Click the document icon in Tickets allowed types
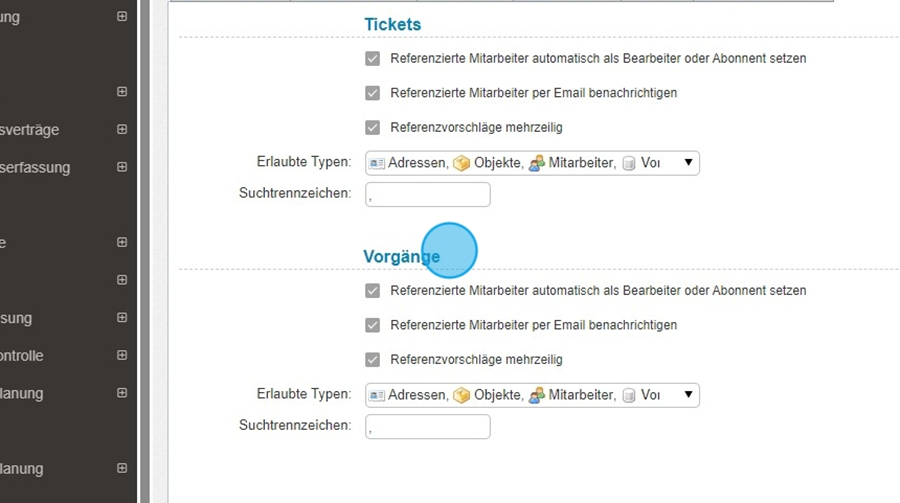 tap(629, 163)
